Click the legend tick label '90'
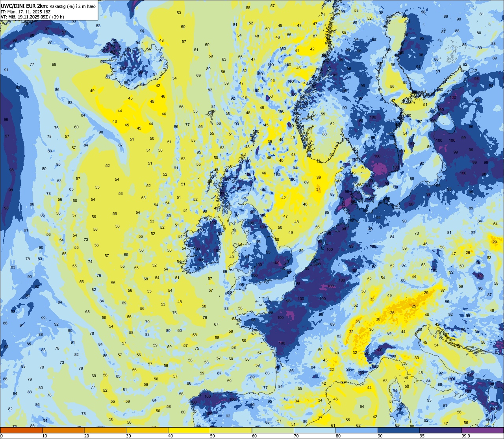The image size is (504, 439). 380,436
